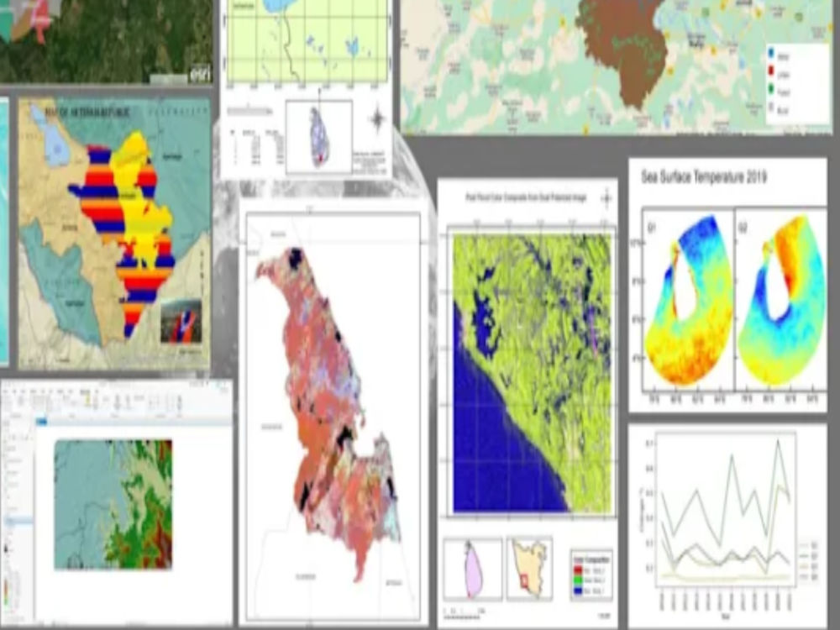Toggle visibility of the Water legend entry
The height and width of the screenshot is (630, 840).
770,52
